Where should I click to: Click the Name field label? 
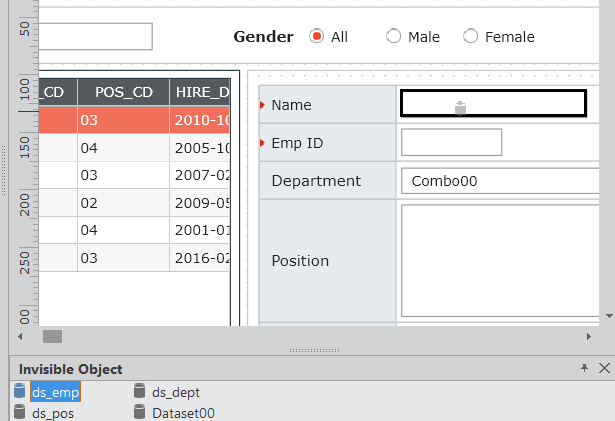[x=291, y=105]
